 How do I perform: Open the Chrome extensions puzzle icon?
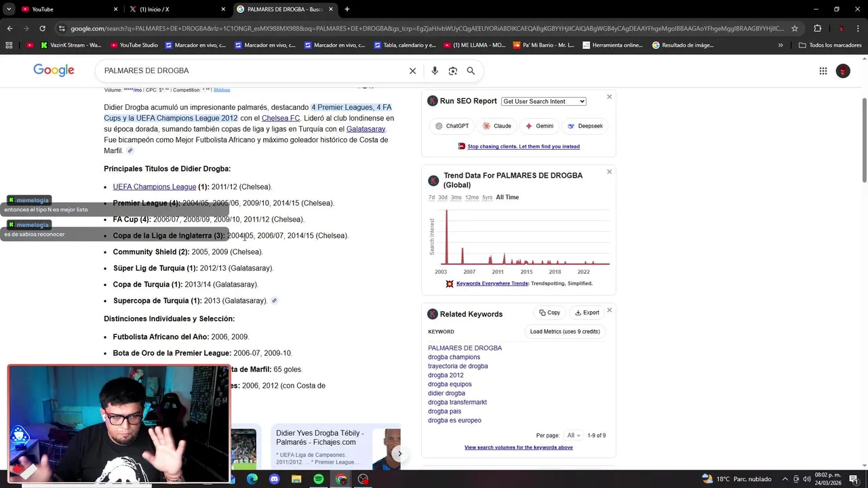coord(817,28)
